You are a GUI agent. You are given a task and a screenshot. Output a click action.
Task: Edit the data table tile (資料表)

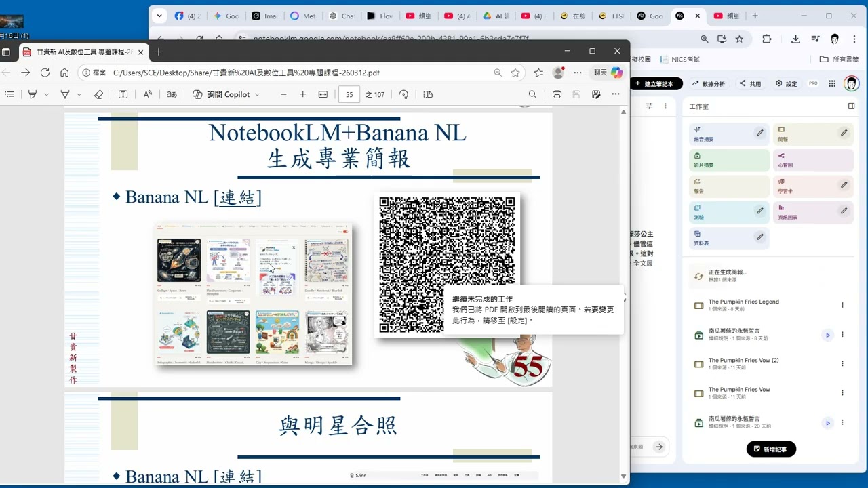click(760, 237)
